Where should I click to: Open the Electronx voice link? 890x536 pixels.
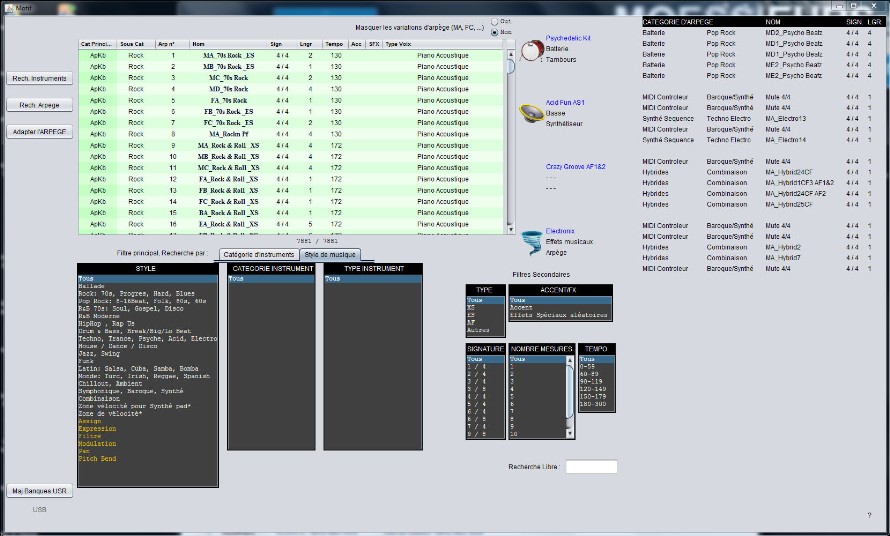click(x=560, y=231)
